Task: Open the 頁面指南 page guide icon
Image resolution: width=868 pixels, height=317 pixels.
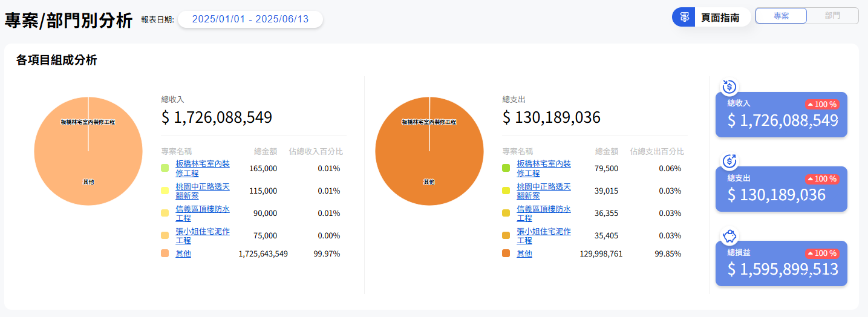Action: 684,17
